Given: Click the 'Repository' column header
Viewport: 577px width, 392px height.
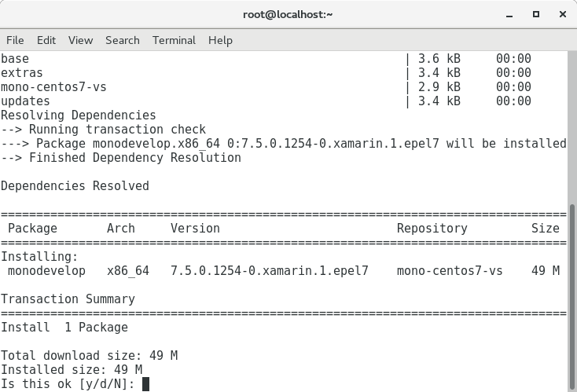Looking at the screenshot, I should 432,229.
